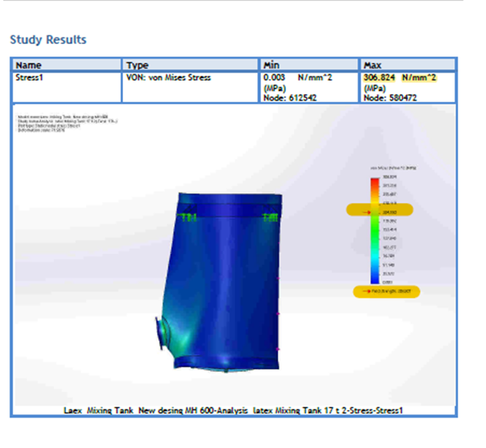Click the red top of stress legend
This screenshot has height=448, width=486.
[x=375, y=179]
